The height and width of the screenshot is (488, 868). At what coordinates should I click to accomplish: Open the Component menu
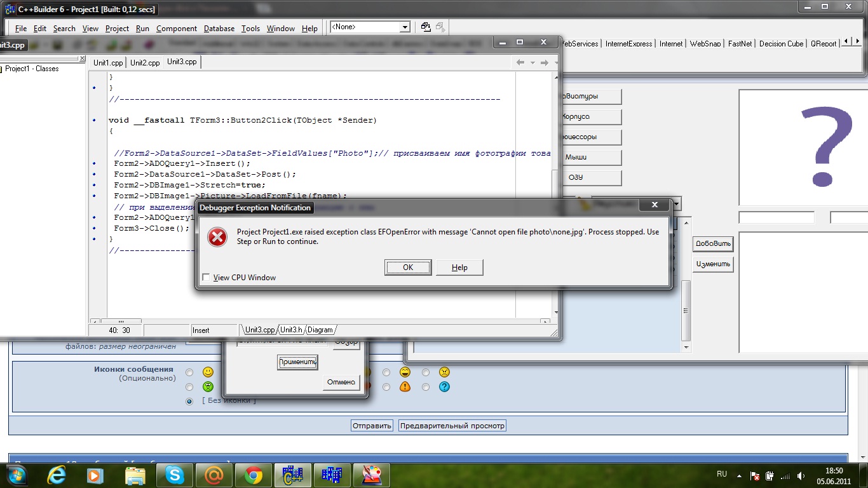[177, 29]
